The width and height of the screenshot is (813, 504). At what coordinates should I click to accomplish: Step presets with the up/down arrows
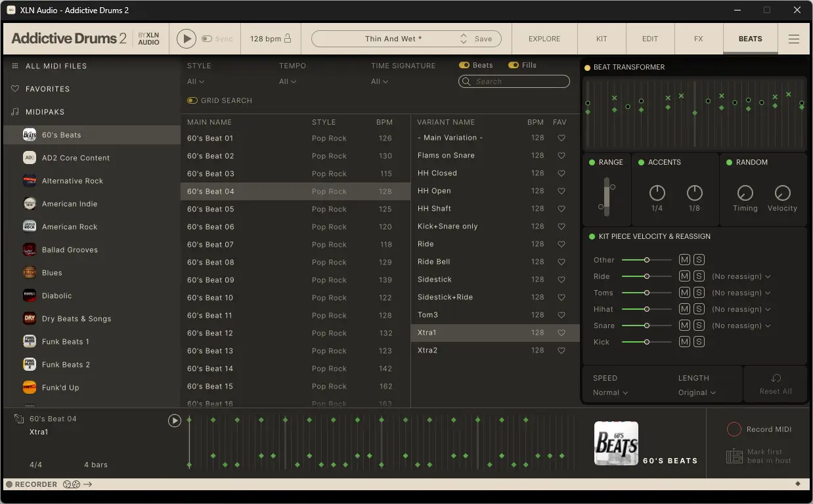[x=464, y=39]
